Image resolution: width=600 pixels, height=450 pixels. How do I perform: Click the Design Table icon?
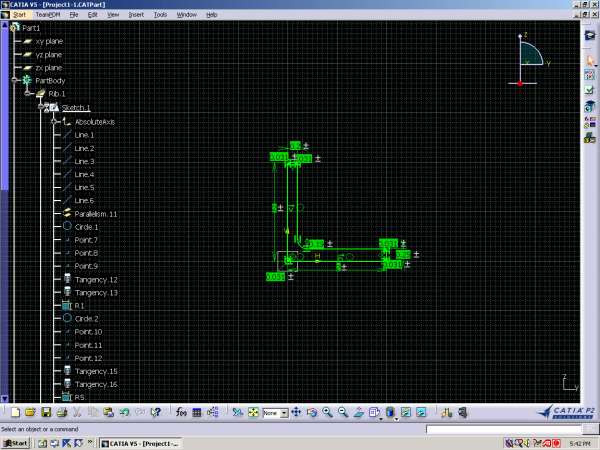click(x=197, y=412)
